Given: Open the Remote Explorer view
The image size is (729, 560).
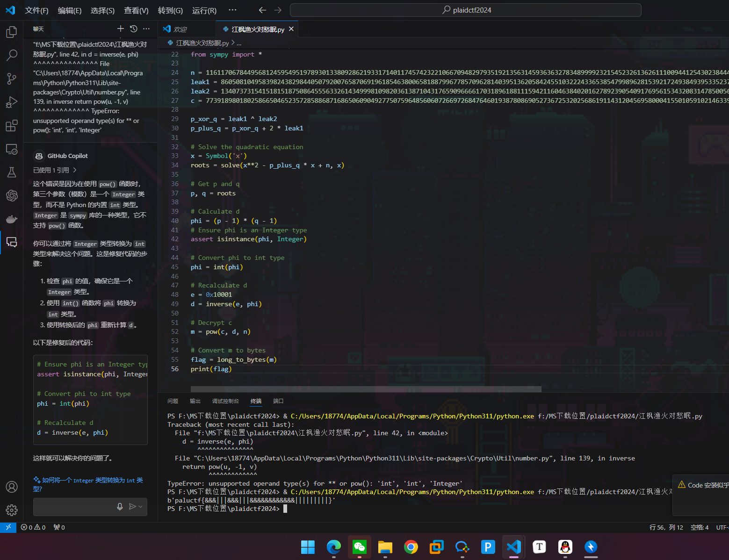Looking at the screenshot, I should [12, 149].
